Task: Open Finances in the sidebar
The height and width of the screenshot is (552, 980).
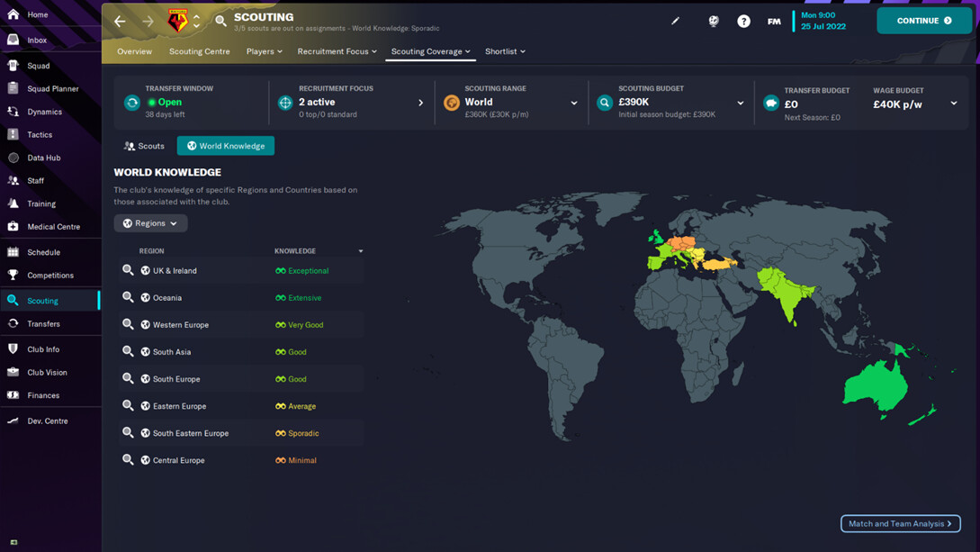Action: pos(43,395)
